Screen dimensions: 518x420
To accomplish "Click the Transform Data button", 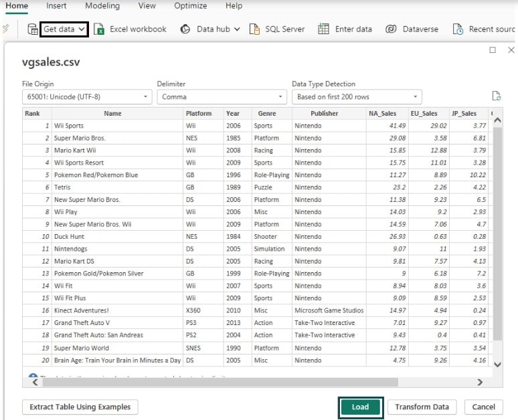I will pos(422,407).
